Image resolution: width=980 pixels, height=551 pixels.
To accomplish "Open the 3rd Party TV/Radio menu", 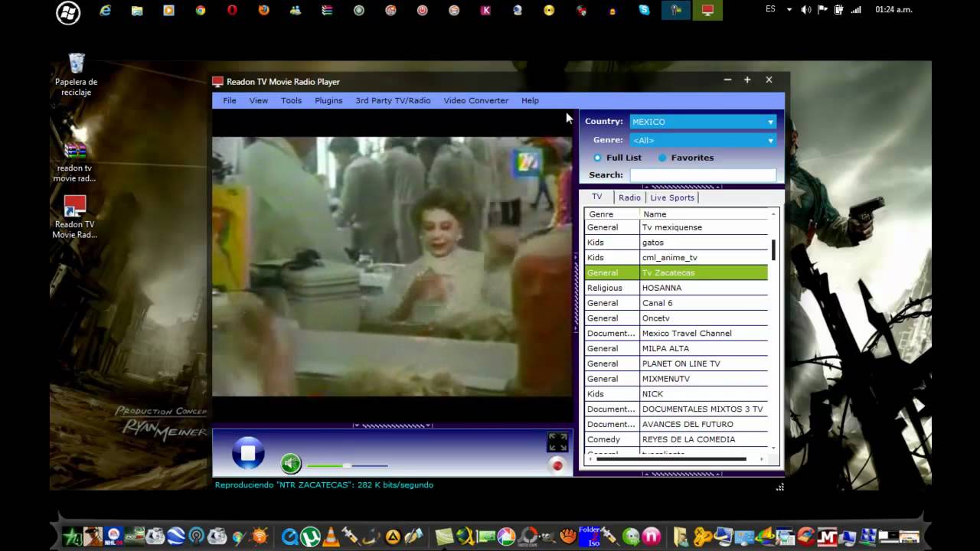I will pyautogui.click(x=393, y=100).
